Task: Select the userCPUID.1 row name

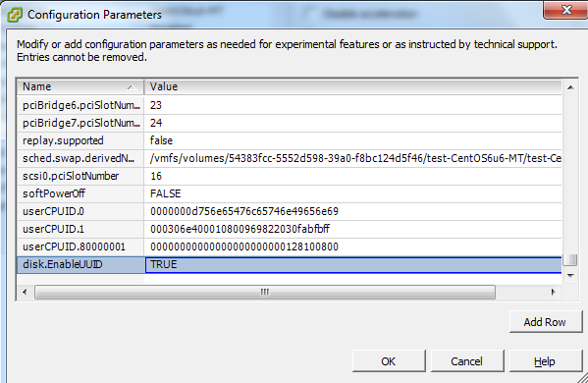Action: click(80, 229)
